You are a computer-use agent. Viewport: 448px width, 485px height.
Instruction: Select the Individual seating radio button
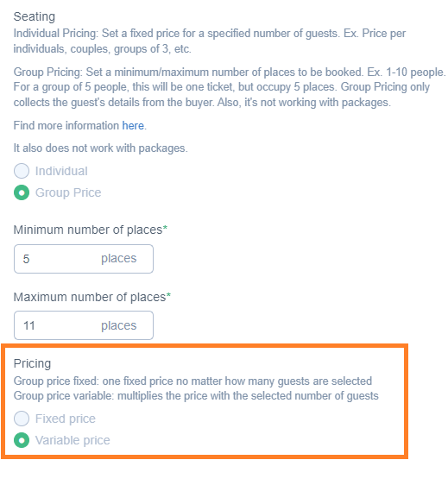22,171
